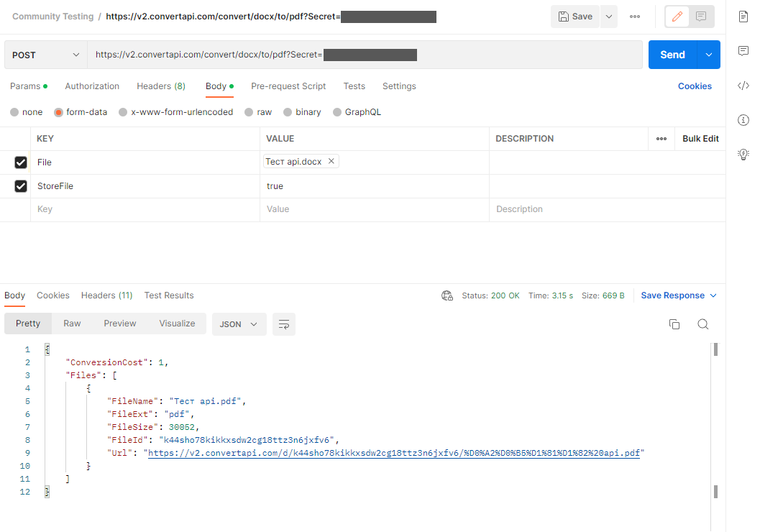
Task: Show request info icon in sidebar
Action: pyautogui.click(x=743, y=120)
